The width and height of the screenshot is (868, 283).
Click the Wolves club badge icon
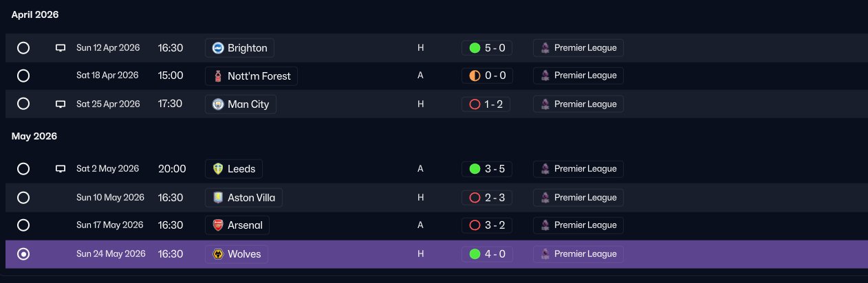pos(218,254)
